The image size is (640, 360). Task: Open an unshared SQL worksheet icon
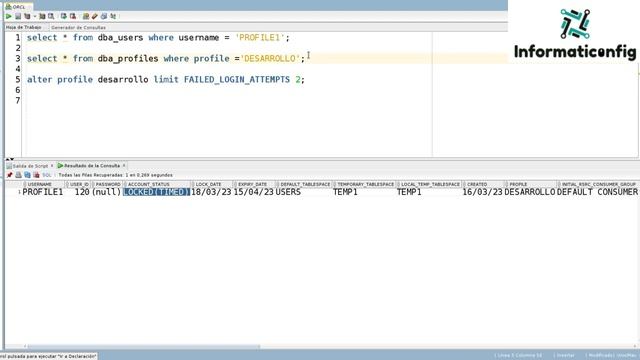[86, 16]
